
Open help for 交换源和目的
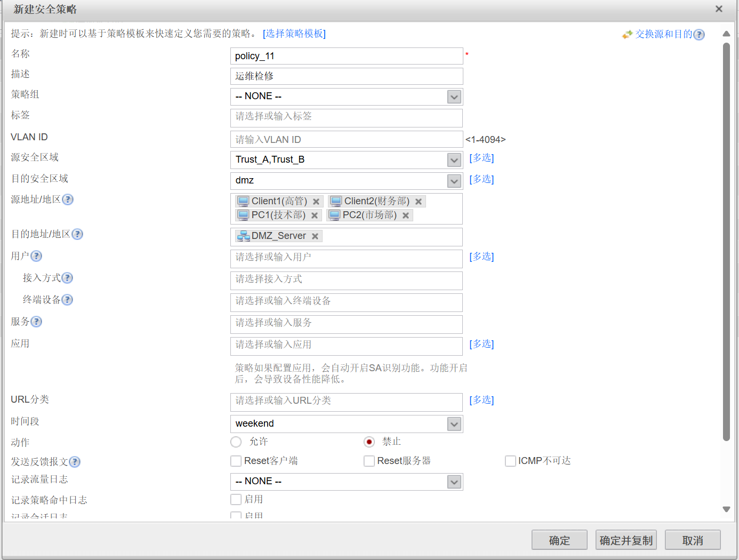[x=699, y=35]
